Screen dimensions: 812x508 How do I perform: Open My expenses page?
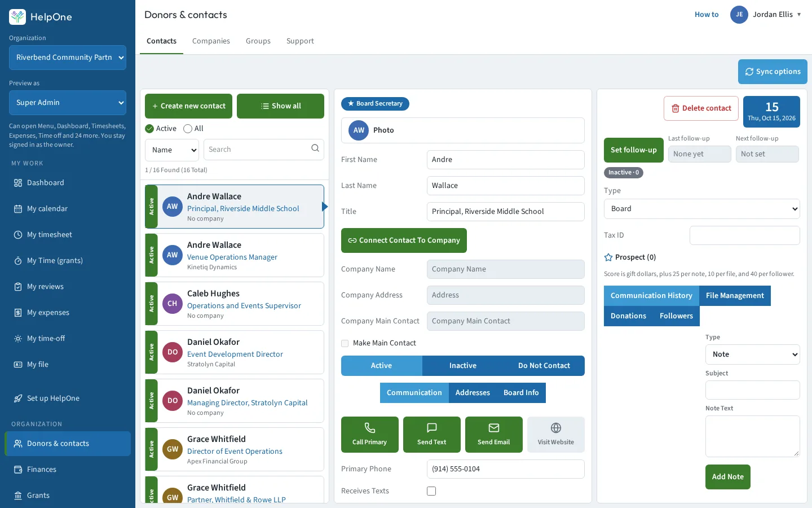pyautogui.click(x=68, y=313)
